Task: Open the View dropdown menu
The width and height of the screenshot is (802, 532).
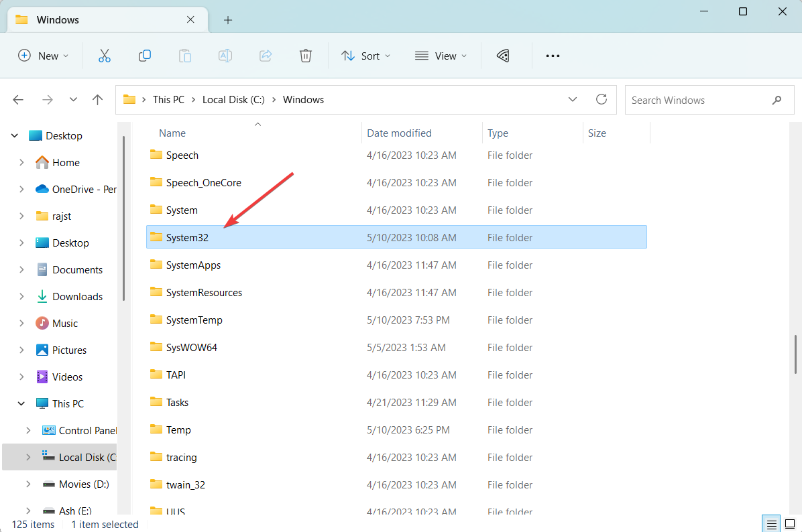Action: 441,56
